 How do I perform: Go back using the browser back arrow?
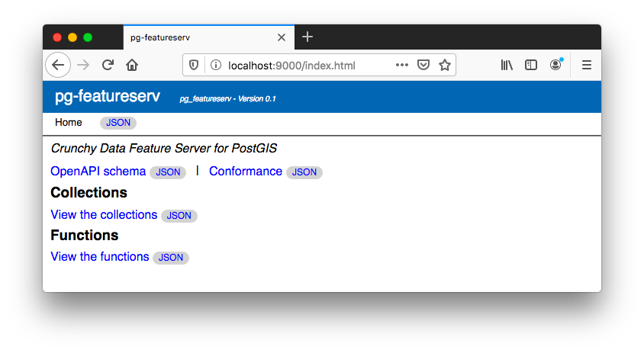pyautogui.click(x=58, y=65)
